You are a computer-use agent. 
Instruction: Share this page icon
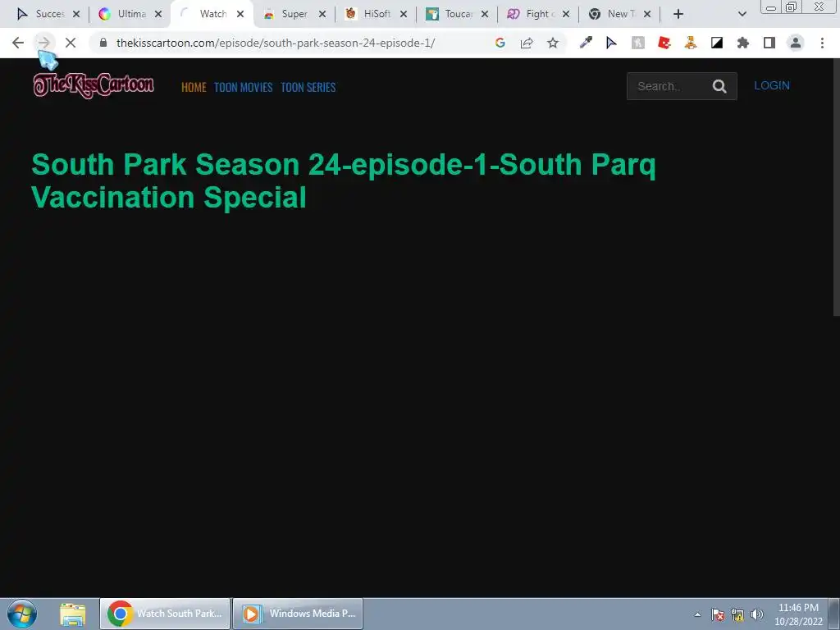tap(527, 43)
